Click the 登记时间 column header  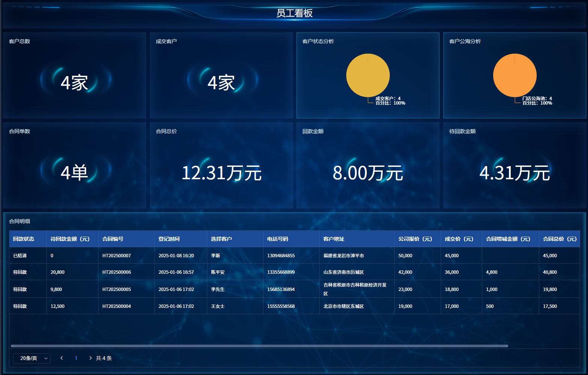(169, 239)
